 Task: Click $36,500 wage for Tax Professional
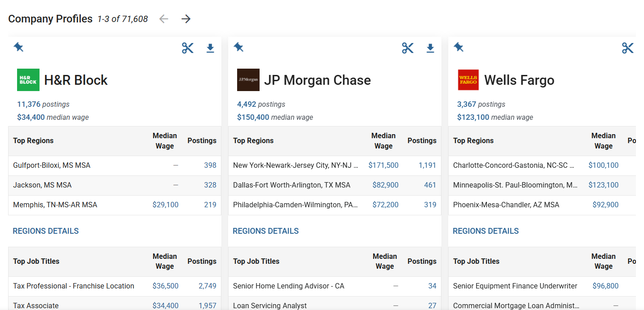click(x=166, y=286)
